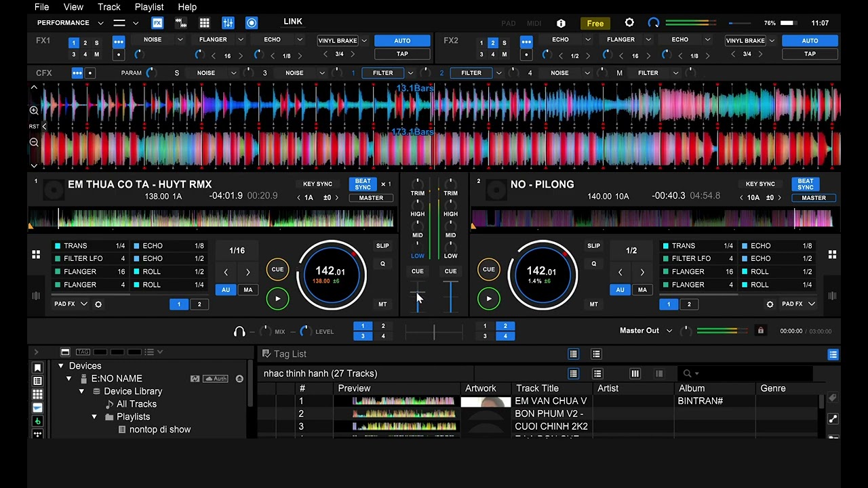The image size is (868, 488).
Task: Click the yellow Free plan button
Action: [595, 23]
